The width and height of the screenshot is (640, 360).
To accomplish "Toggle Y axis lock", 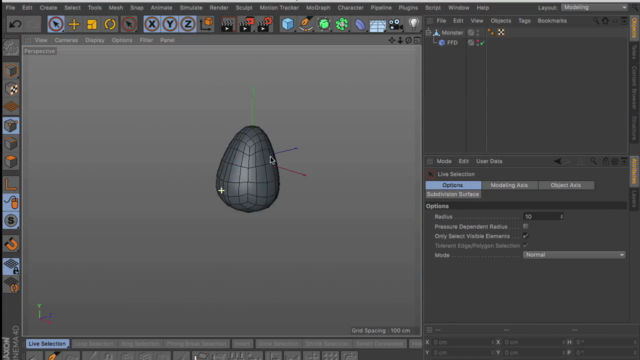I will tap(170, 24).
